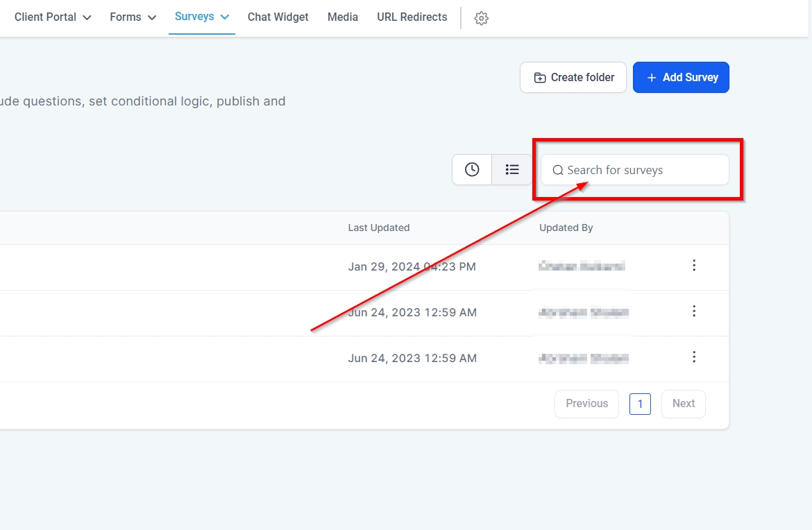Image resolution: width=812 pixels, height=530 pixels.
Task: Open the settings gear icon
Action: click(x=481, y=19)
